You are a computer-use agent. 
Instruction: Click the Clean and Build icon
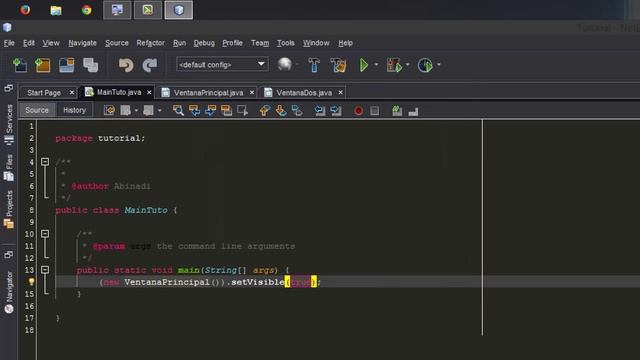(338, 65)
